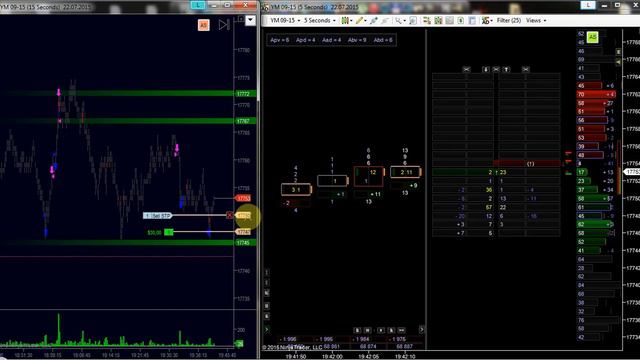Click the far-left X icon above the DOM ladder
The width and height of the screenshot is (640, 360).
(x=467, y=70)
